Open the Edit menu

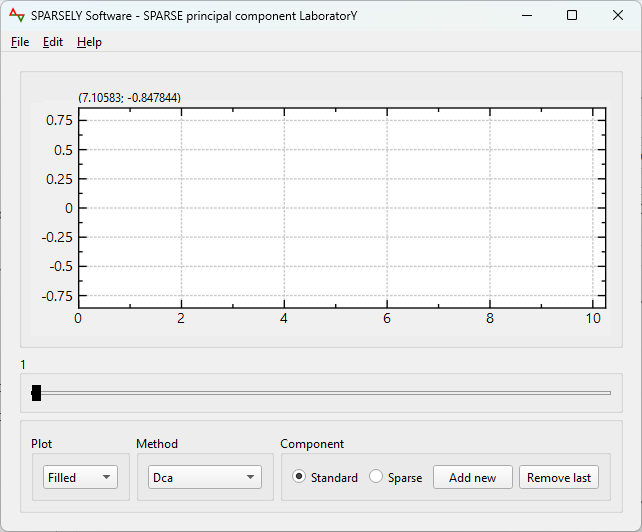[53, 42]
